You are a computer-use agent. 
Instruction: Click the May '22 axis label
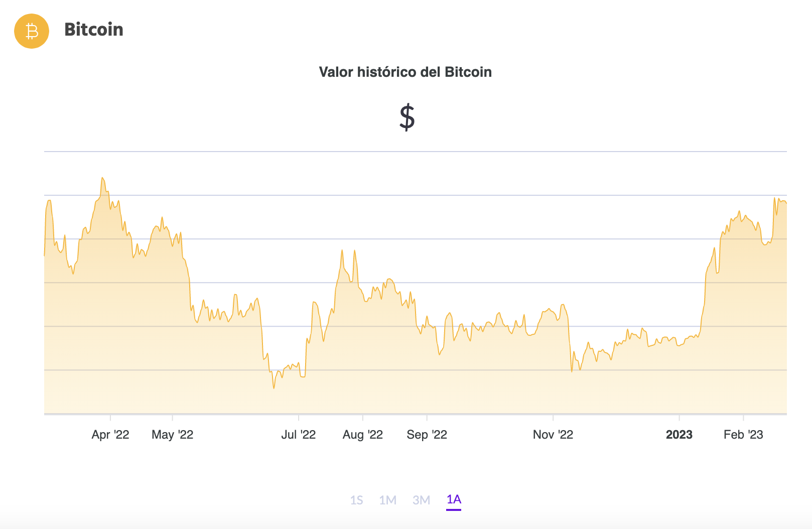tap(173, 435)
